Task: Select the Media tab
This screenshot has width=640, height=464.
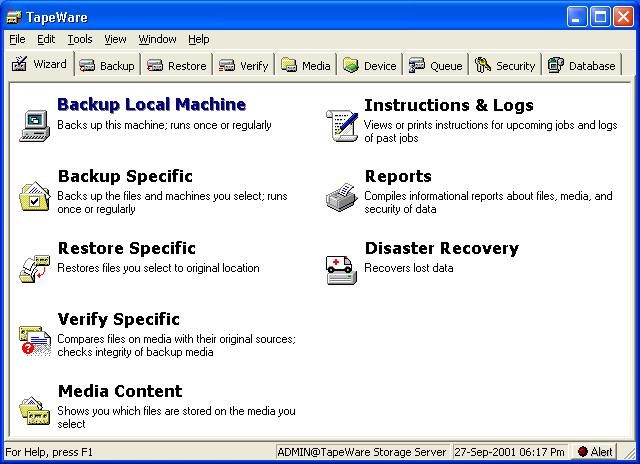Action: [305, 66]
